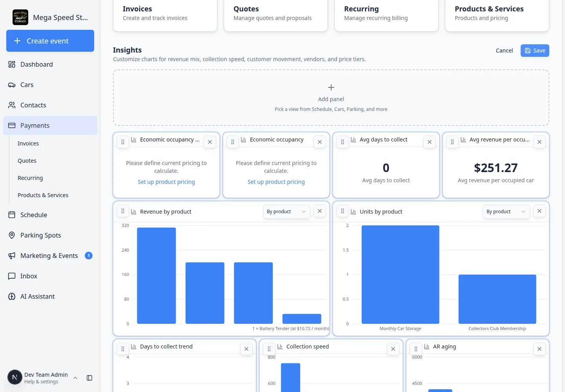Click Set up product pricing in Economic occupancy panel

pyautogui.click(x=276, y=182)
